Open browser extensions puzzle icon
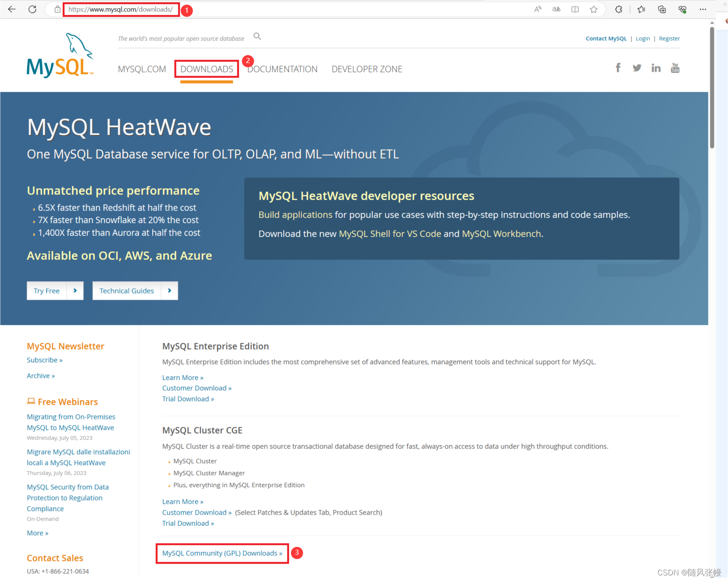The height and width of the screenshot is (581, 728). tap(619, 9)
